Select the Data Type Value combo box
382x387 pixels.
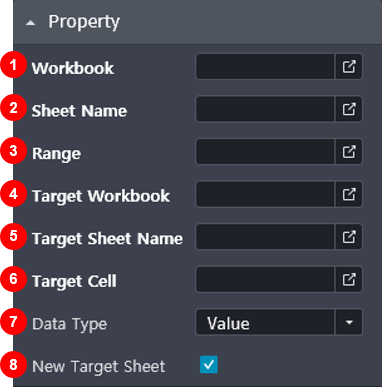click(279, 322)
